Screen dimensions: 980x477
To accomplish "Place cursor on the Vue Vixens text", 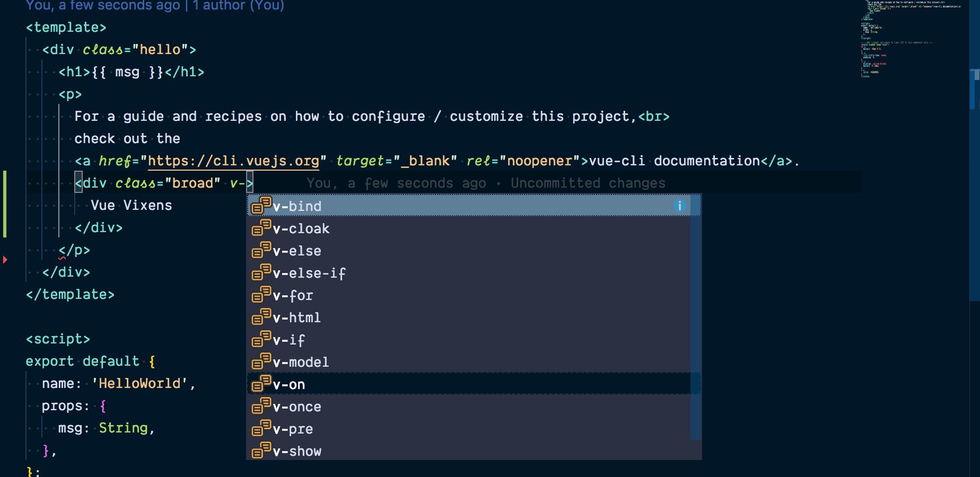I will tap(132, 206).
